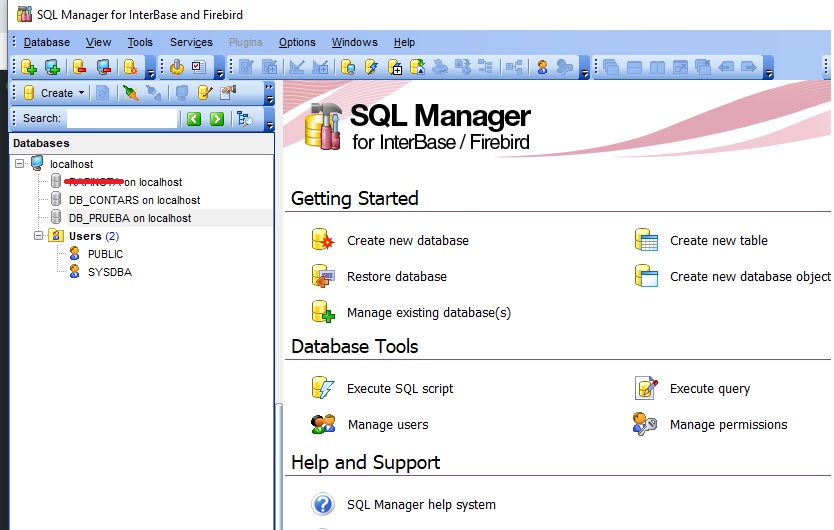Click the Search input field
The image size is (834, 530).
tap(121, 119)
